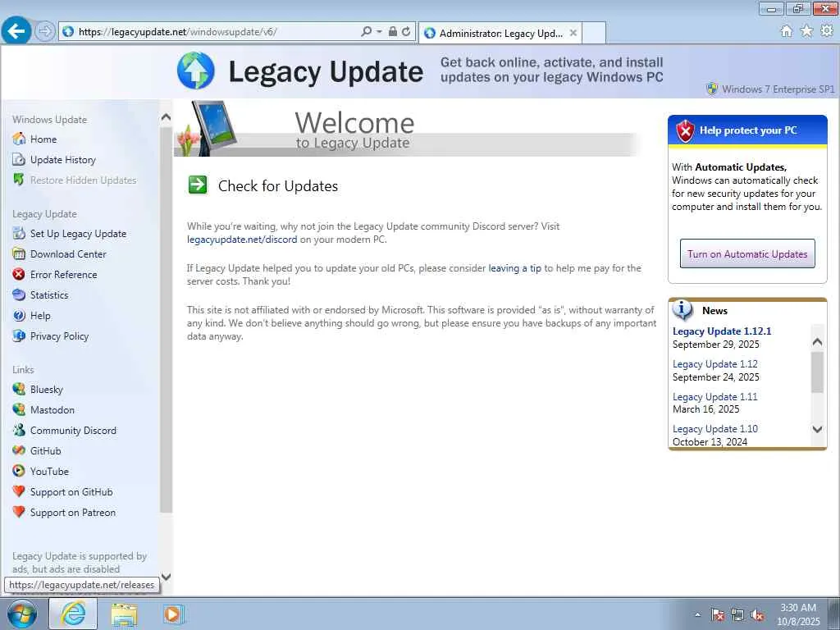This screenshot has height=630, width=840.
Task: Open Windows Media Player taskbar icon
Action: pyautogui.click(x=173, y=614)
